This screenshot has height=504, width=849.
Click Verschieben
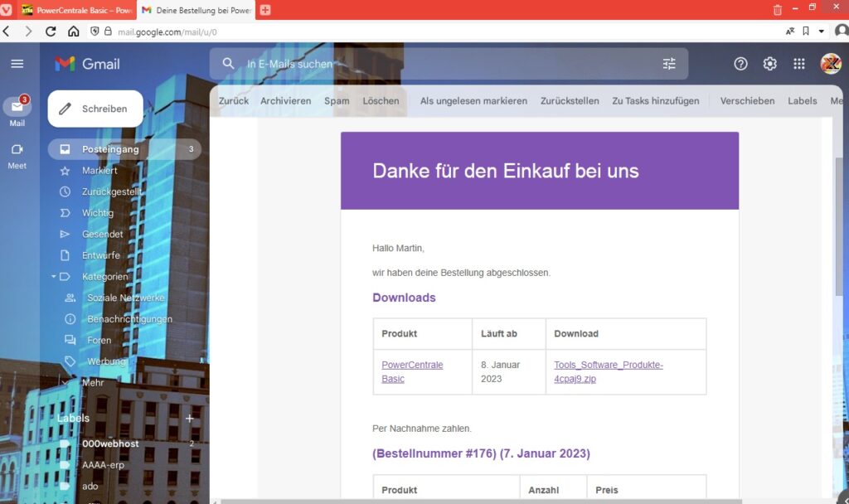pos(747,100)
